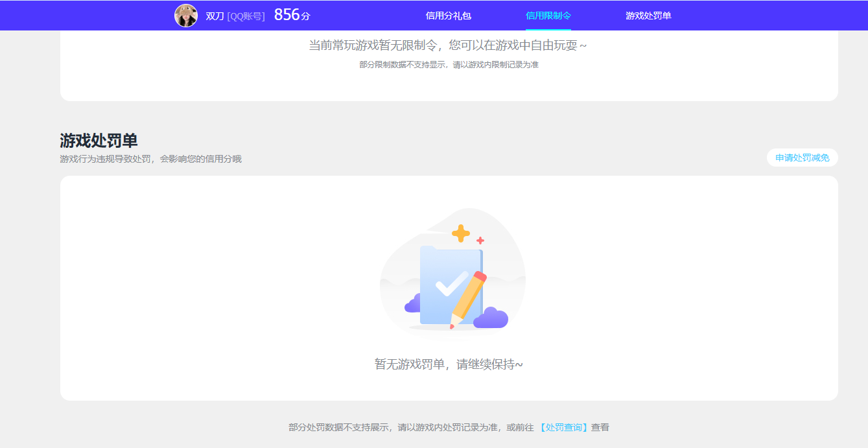Screen dimensions: 868x448
Task: Click the 856分 credit score
Action: click(292, 15)
